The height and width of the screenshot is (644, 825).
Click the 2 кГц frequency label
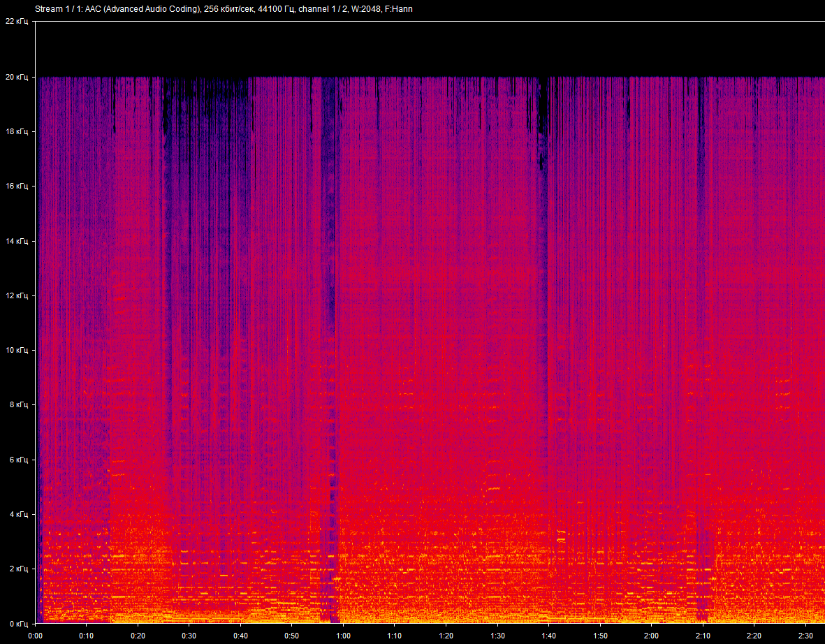tap(18, 569)
